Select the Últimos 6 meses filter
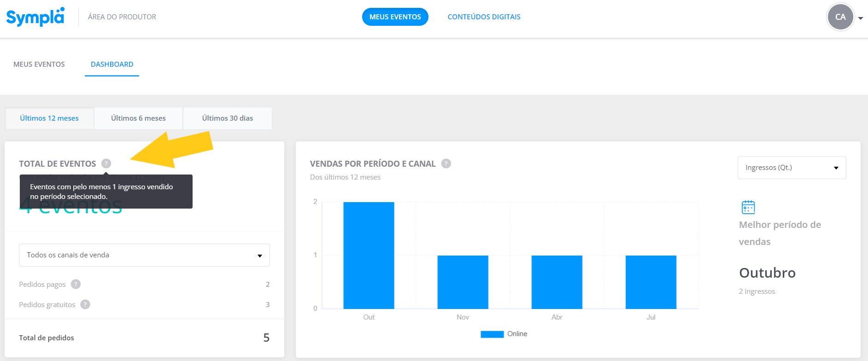 coord(138,118)
